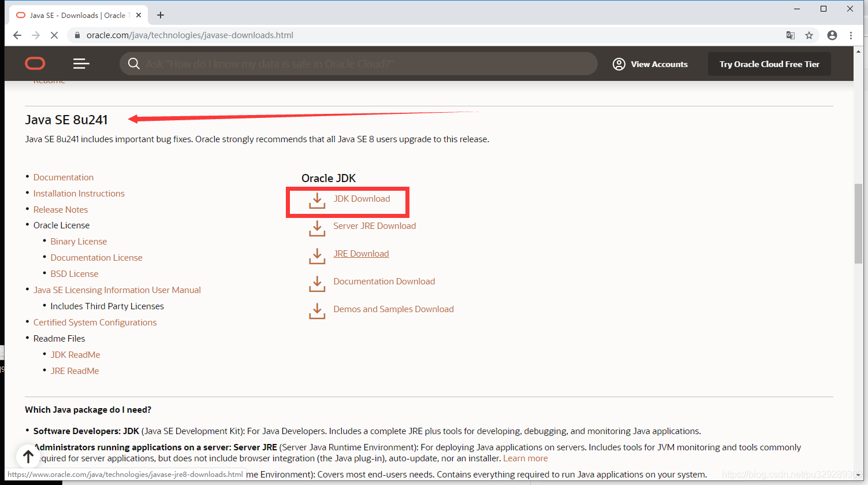The image size is (868, 485).
Task: Open Certified System Configurations link
Action: (x=95, y=323)
